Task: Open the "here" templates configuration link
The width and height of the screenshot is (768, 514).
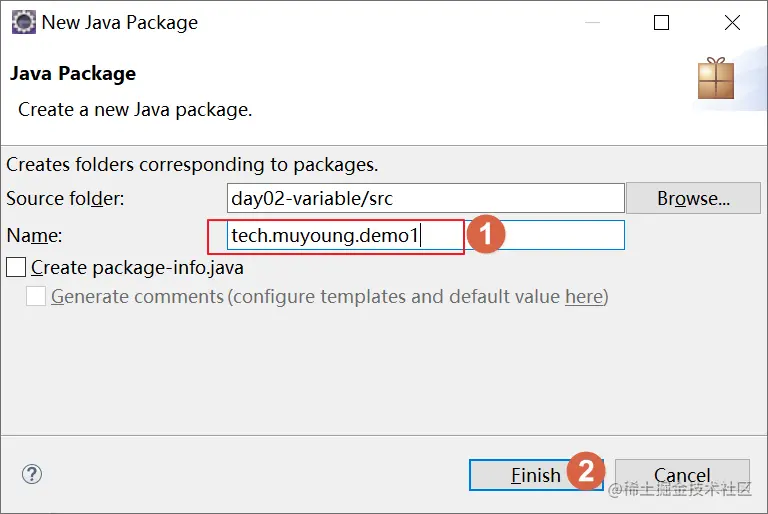Action: [x=583, y=296]
